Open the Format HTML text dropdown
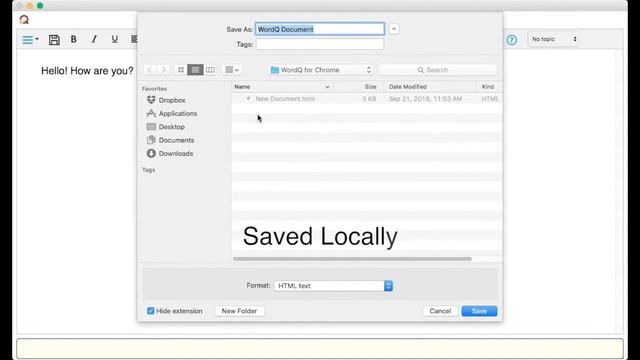The width and height of the screenshot is (640, 360). point(333,286)
